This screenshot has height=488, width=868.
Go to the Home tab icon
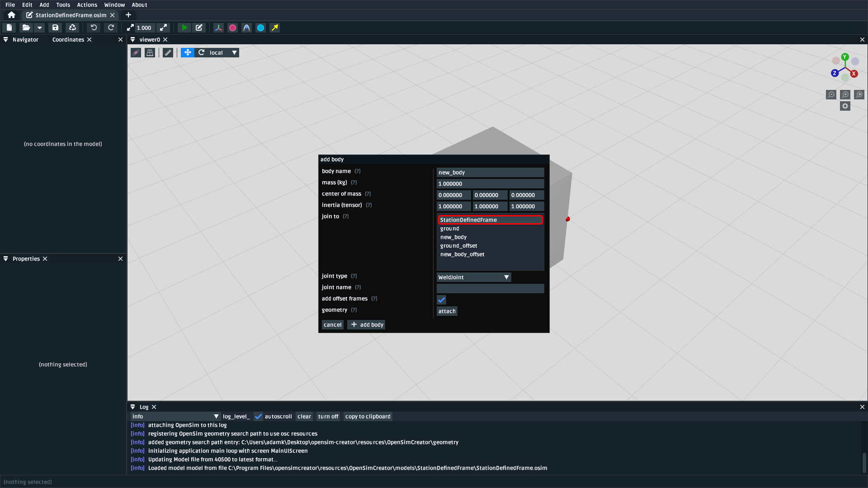pos(11,15)
